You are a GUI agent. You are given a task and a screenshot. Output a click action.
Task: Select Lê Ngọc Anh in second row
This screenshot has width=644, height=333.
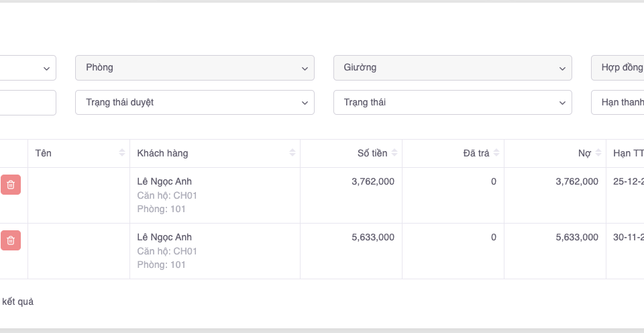tap(164, 237)
